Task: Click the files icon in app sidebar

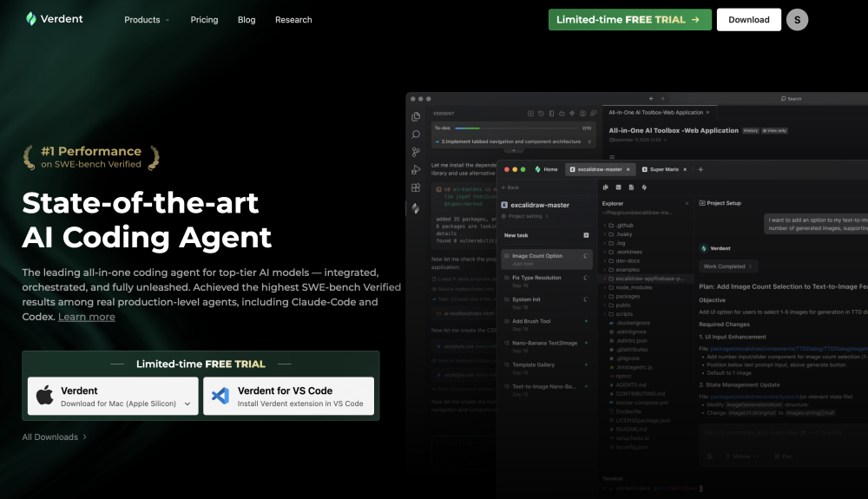Action: point(416,116)
